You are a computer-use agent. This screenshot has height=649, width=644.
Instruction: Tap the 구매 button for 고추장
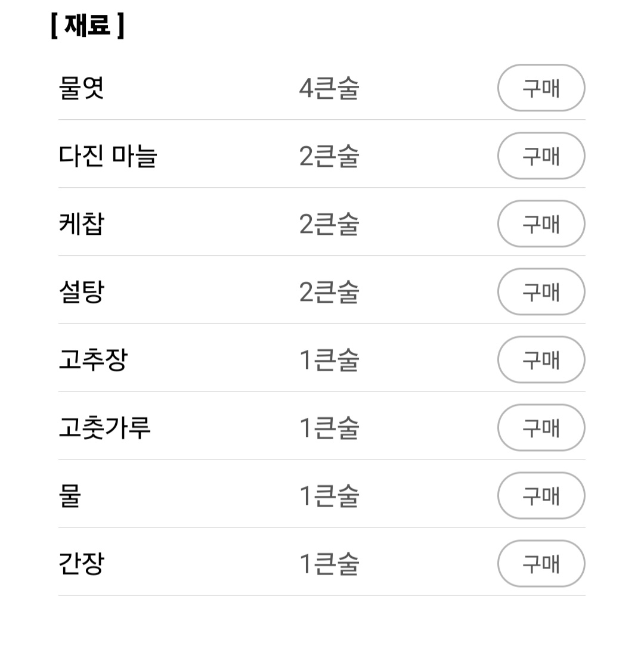pyautogui.click(x=541, y=359)
